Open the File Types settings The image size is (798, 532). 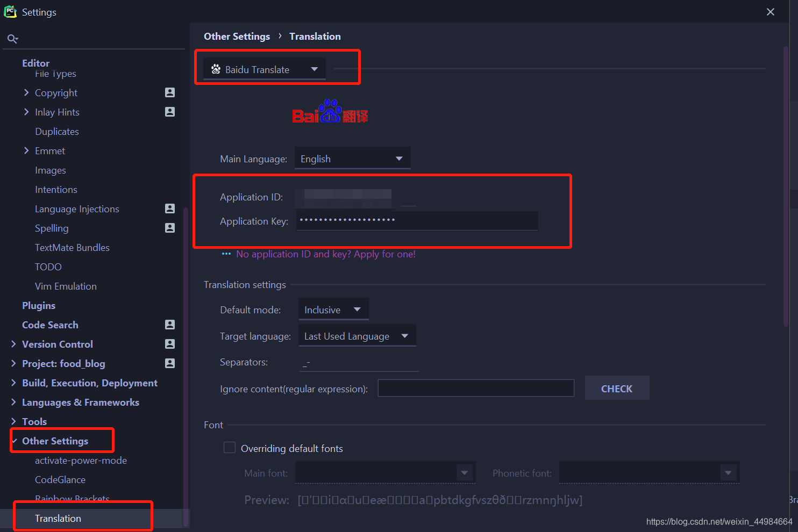(x=55, y=74)
